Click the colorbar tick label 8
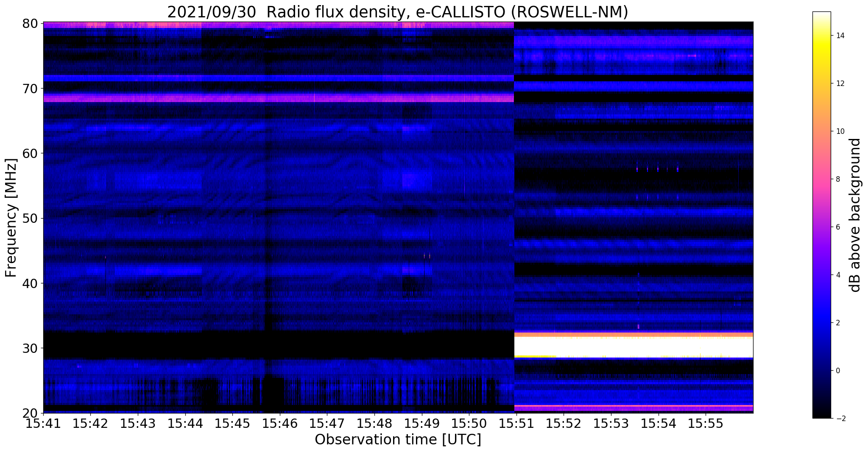The height and width of the screenshot is (452, 868). [x=837, y=179]
